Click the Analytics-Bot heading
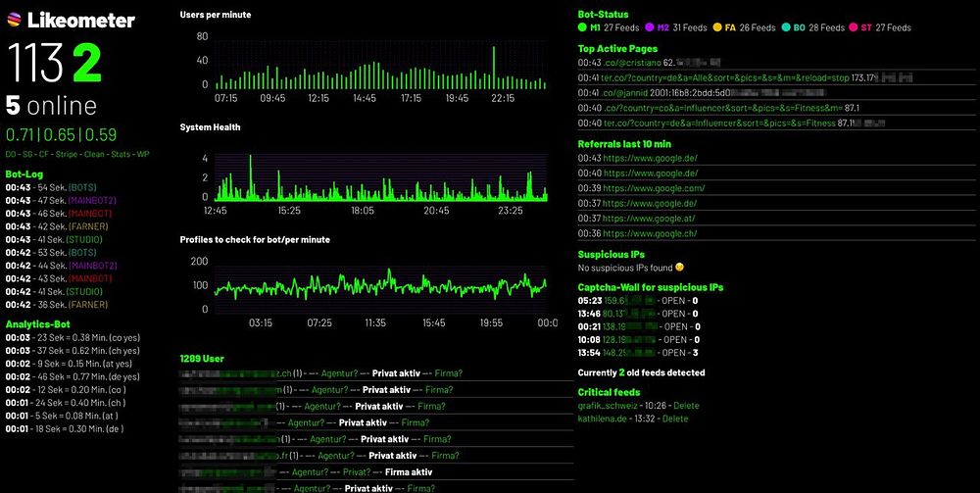 37,324
